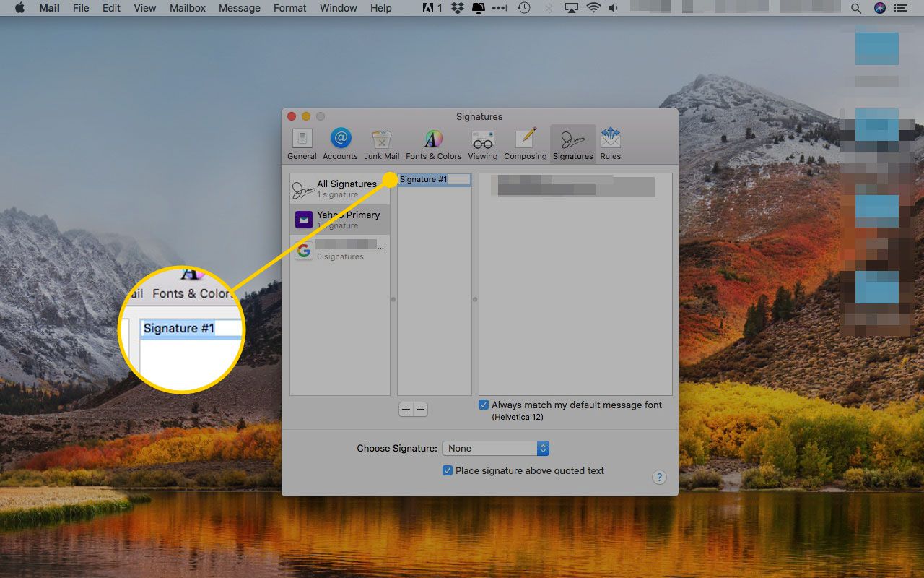Open Junk Mail preferences
Viewport: 924px width, 578px height.
click(381, 144)
